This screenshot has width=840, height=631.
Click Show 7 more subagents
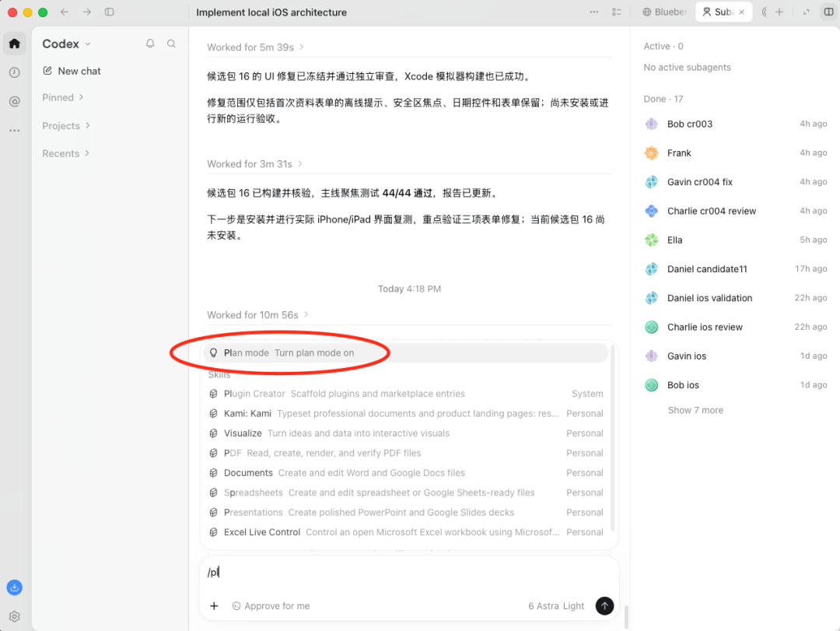pyautogui.click(x=695, y=410)
